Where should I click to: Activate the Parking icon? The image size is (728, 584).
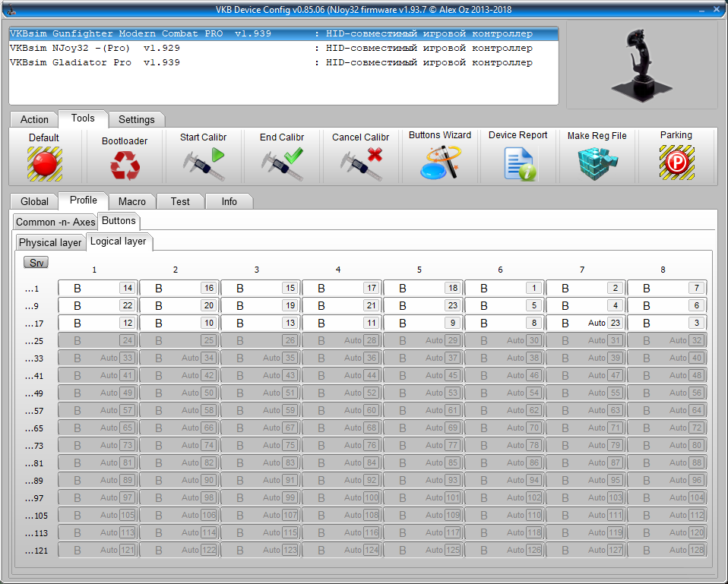click(676, 163)
